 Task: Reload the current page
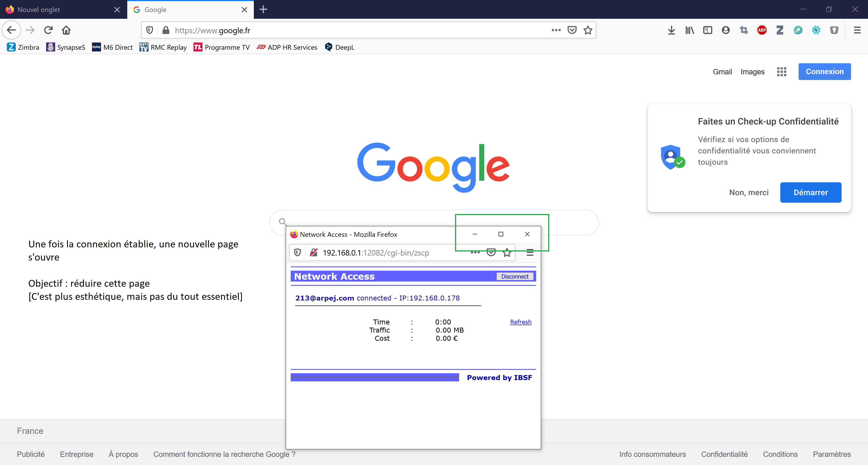coord(48,30)
